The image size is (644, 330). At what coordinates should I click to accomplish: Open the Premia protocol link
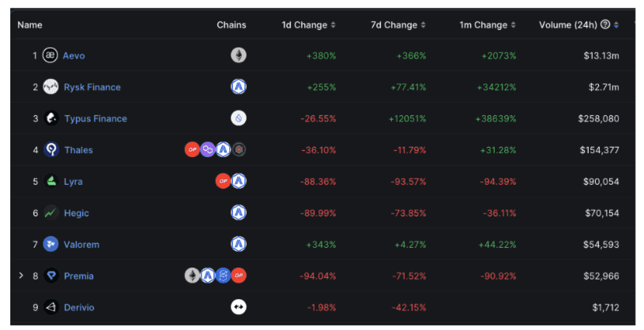(x=79, y=276)
